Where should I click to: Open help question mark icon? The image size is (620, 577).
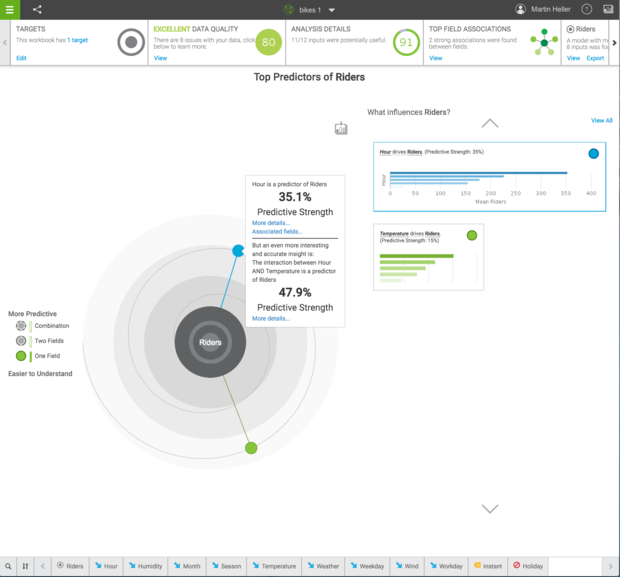[x=587, y=9]
